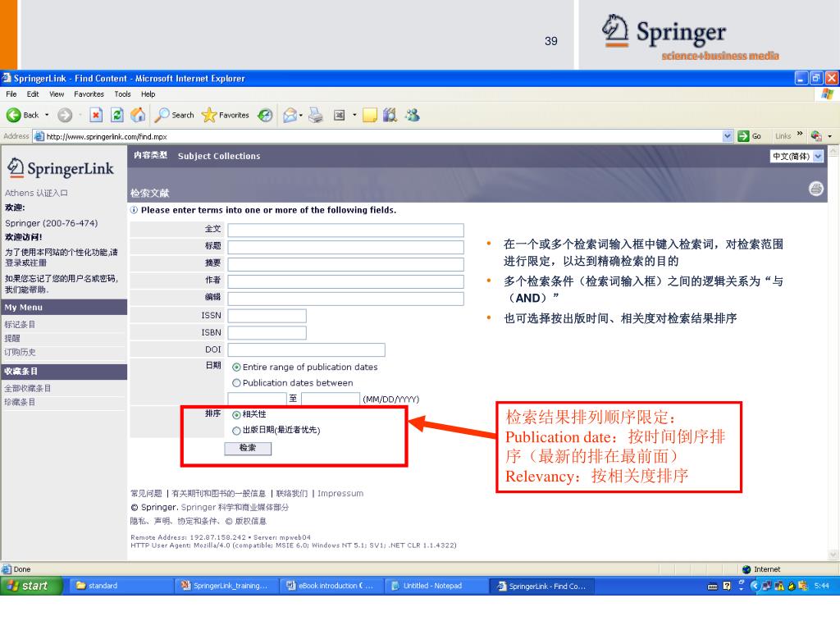Screen dimensions: 840x630
Task: Open 常见问题 FAQ footer link
Action: (x=146, y=493)
